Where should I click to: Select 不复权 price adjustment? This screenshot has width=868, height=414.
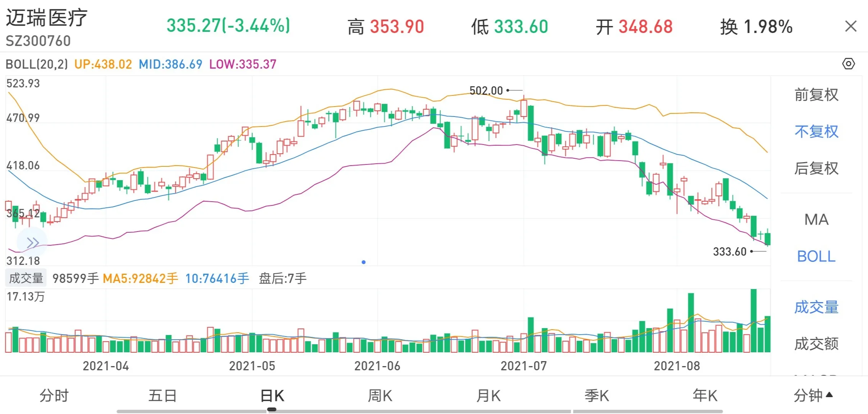point(816,131)
